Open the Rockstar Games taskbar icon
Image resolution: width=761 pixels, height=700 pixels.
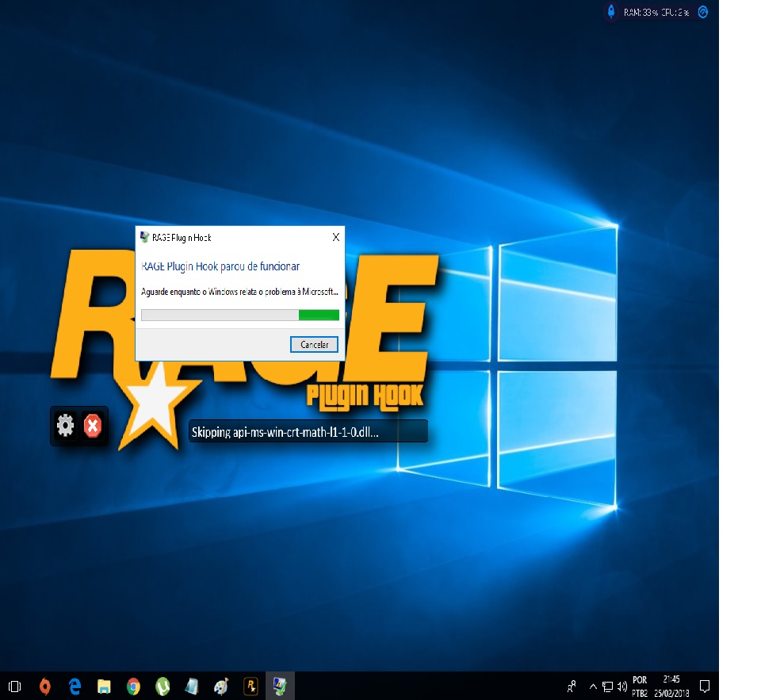tap(250, 686)
